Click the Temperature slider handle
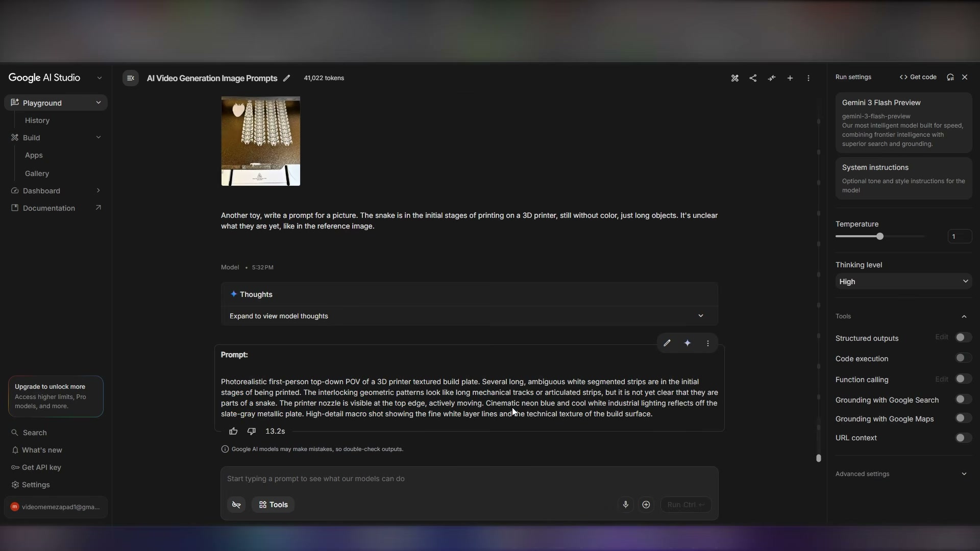The image size is (980, 551). pos(880,236)
